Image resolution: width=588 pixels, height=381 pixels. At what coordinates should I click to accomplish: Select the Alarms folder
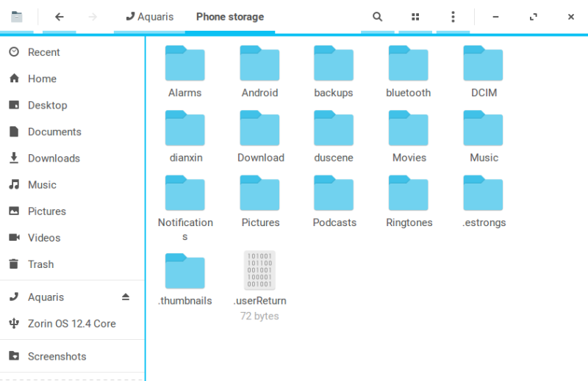[185, 71]
